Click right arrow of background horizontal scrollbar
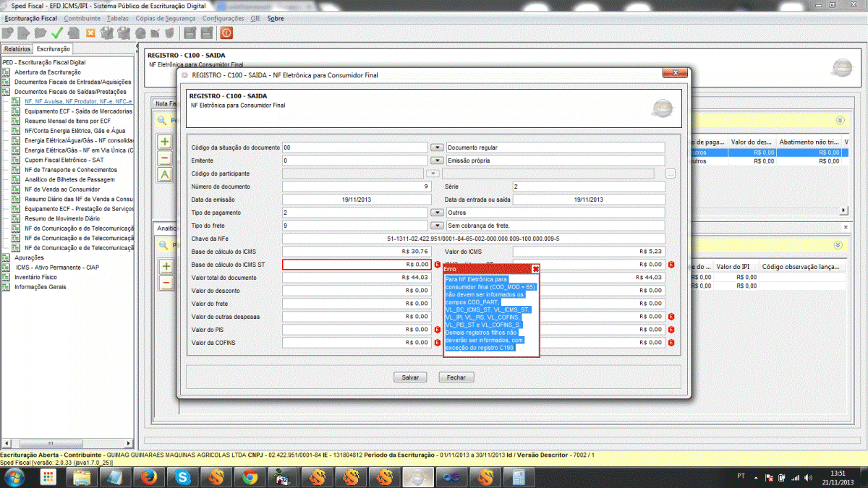This screenshot has height=488, width=868. pyautogui.click(x=843, y=210)
